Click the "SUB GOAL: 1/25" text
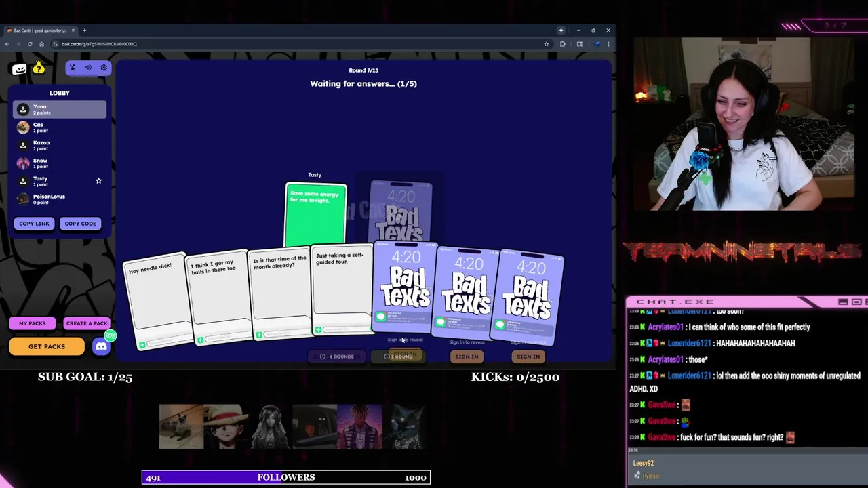Viewport: 868px width, 488px height. pyautogui.click(x=85, y=377)
